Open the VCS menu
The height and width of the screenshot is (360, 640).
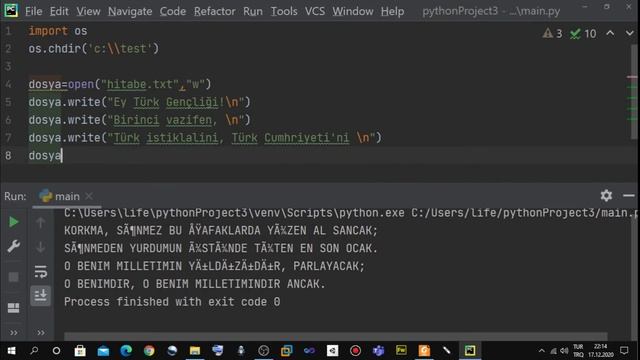(x=315, y=11)
